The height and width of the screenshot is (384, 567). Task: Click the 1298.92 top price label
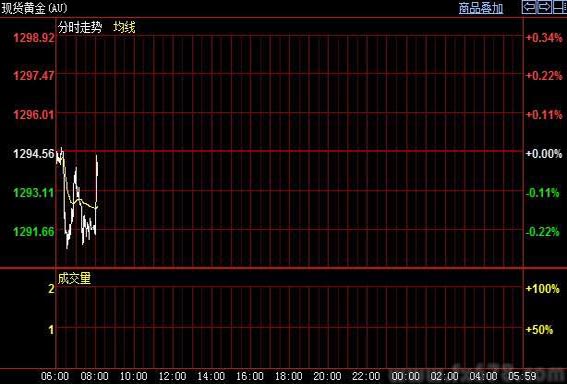(34, 38)
